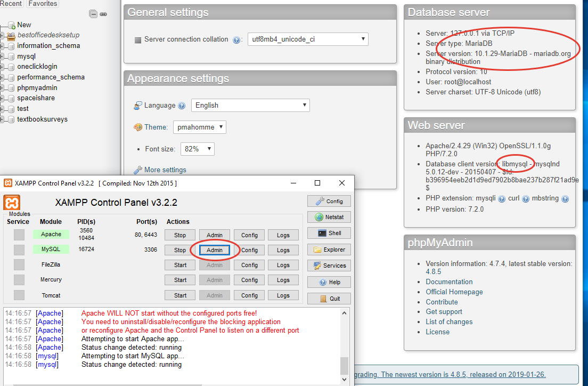The height and width of the screenshot is (386, 588).
Task: Select New in the database tree
Action: tap(24, 25)
